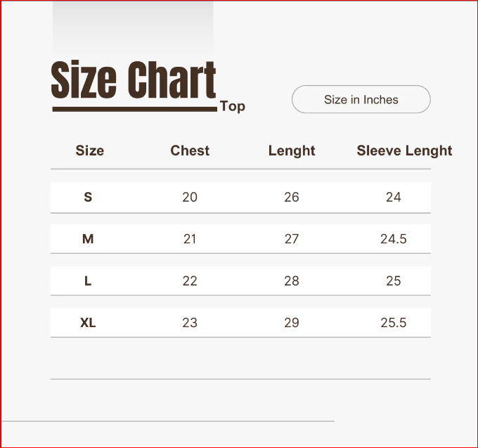Screen dimensions: 478x448
Task: Click the Size in Inches button
Action: click(361, 100)
